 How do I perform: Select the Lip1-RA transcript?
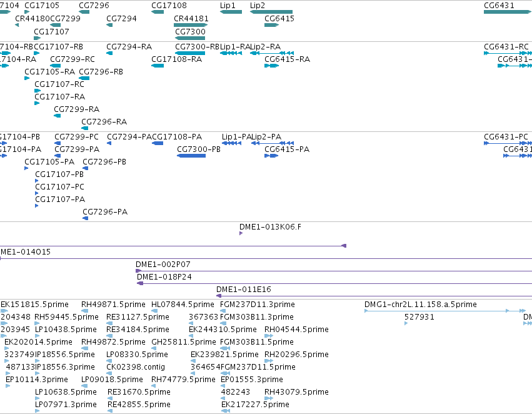pyautogui.click(x=235, y=46)
